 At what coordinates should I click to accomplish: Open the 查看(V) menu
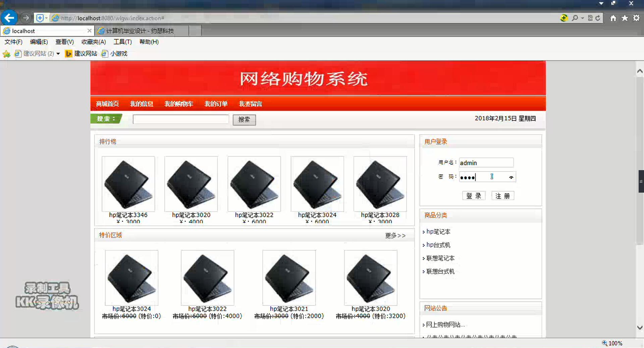tap(64, 42)
